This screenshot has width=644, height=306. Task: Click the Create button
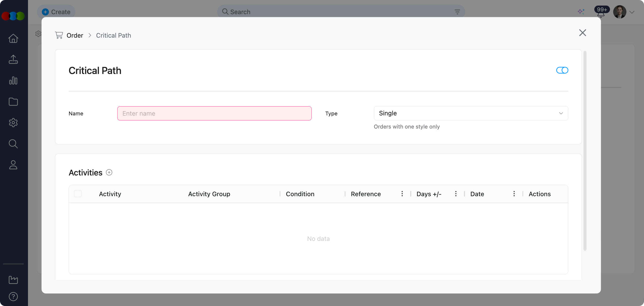click(x=56, y=12)
